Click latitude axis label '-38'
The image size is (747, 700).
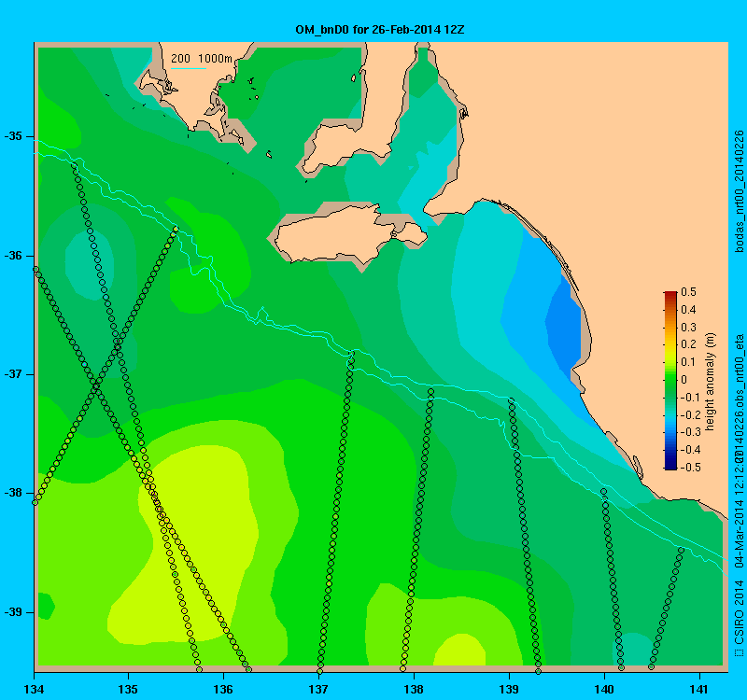(x=13, y=493)
